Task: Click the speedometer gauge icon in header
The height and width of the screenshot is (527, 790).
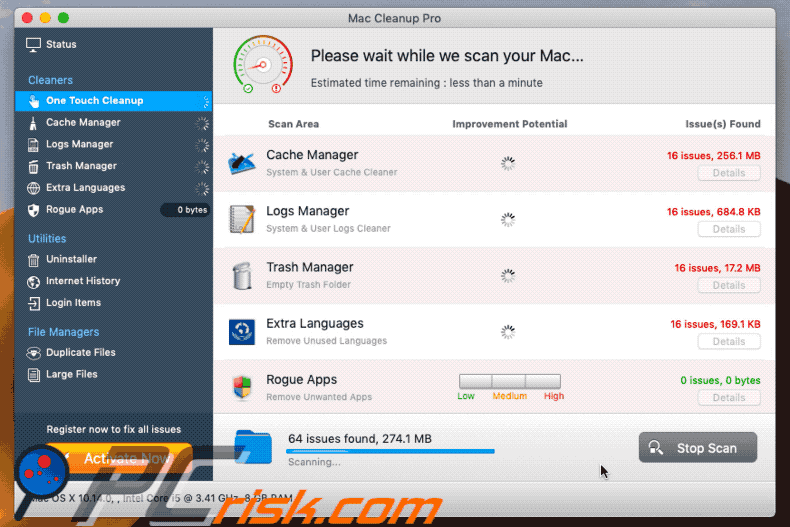Action: pos(263,64)
